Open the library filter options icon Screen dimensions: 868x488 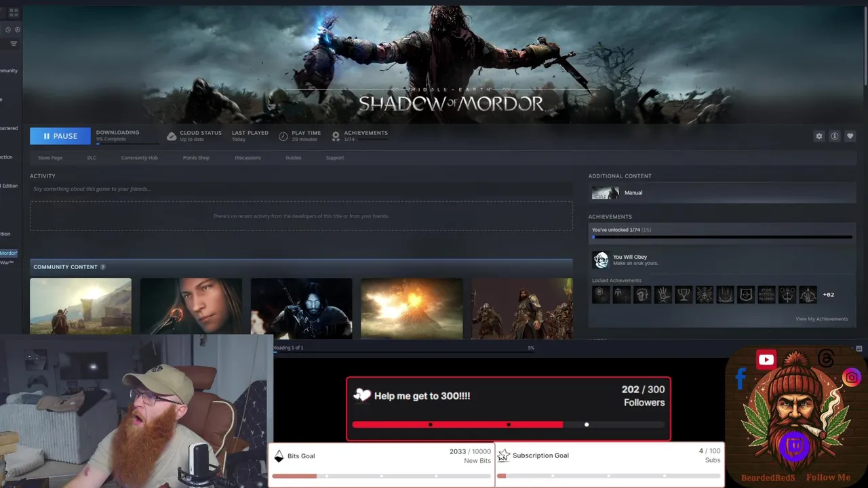tap(14, 44)
